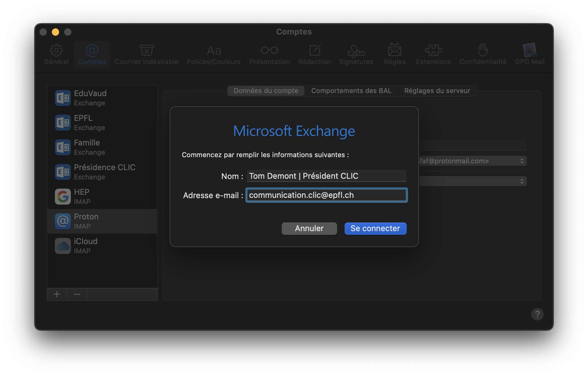Open Confidentialité preferences

click(483, 55)
